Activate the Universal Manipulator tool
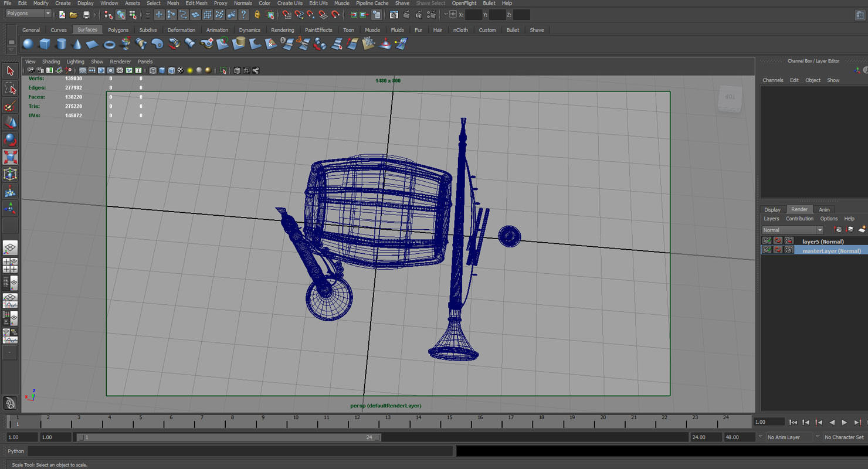Image resolution: width=868 pixels, height=469 pixels. (x=10, y=174)
